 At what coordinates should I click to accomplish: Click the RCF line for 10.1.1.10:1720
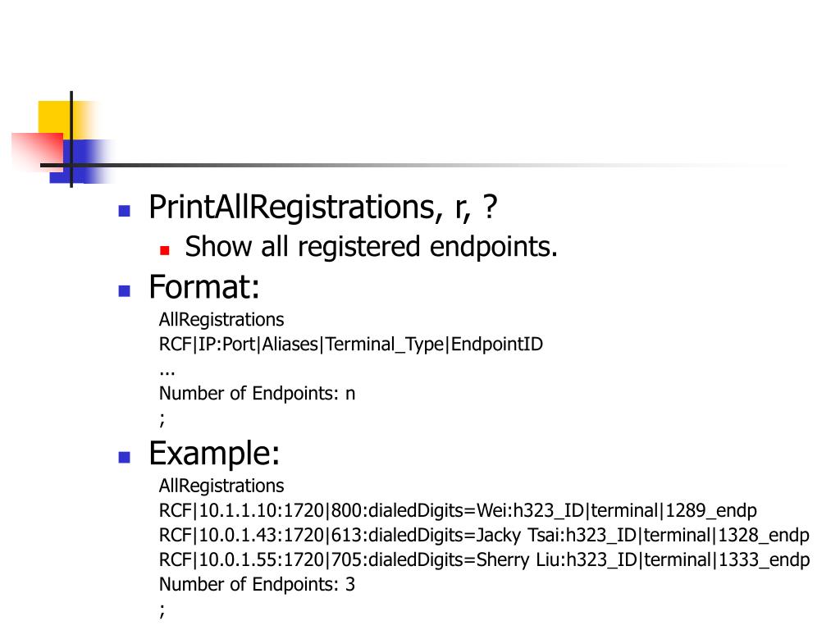pos(458,510)
